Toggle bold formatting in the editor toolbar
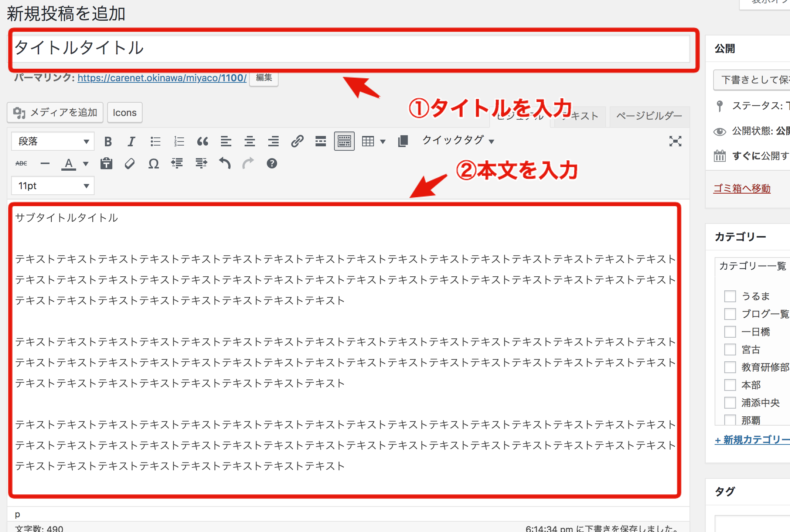Screen dimensions: 790x532 coord(108,141)
